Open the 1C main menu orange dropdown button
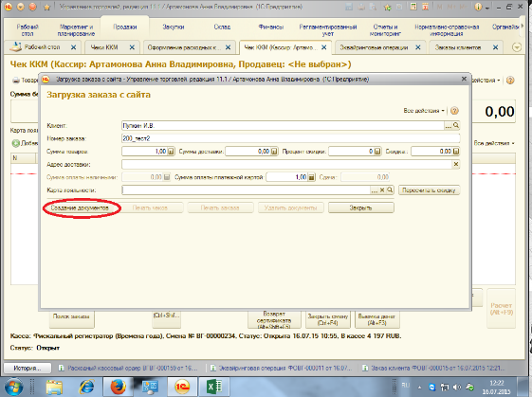Viewport: 532px width, 397px height. pyautogui.click(x=8, y=7)
